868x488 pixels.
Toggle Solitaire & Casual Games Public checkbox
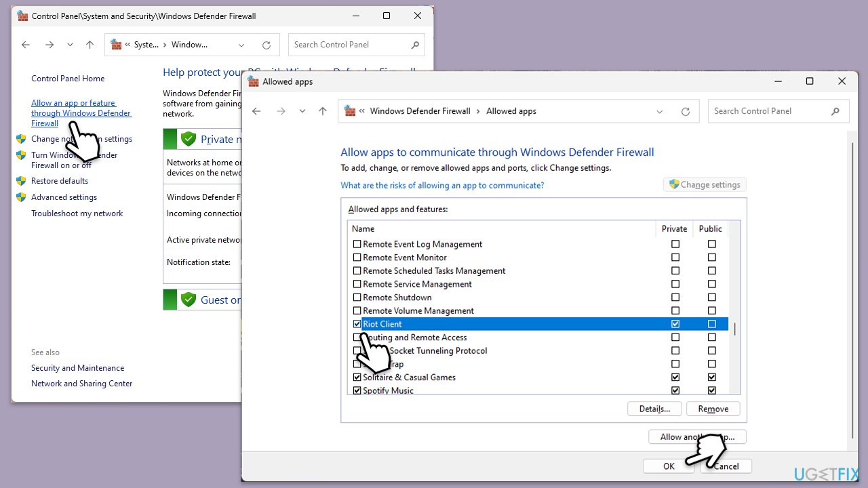pos(711,377)
